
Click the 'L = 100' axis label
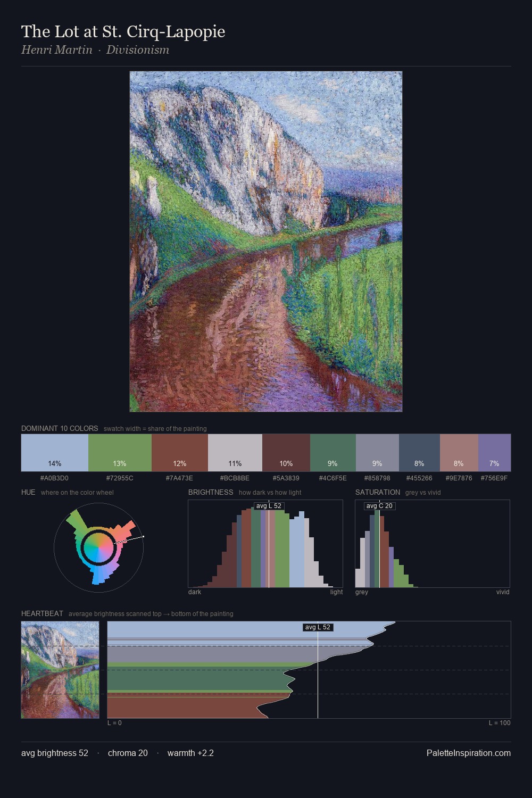pos(500,723)
